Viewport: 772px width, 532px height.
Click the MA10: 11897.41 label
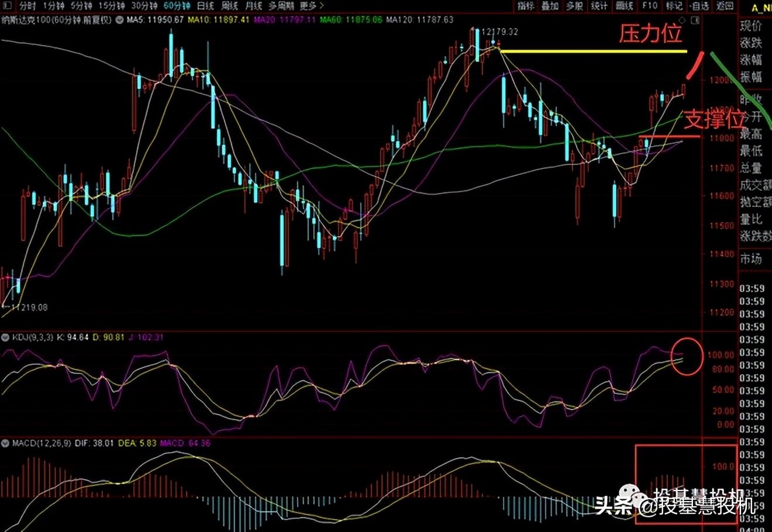219,20
